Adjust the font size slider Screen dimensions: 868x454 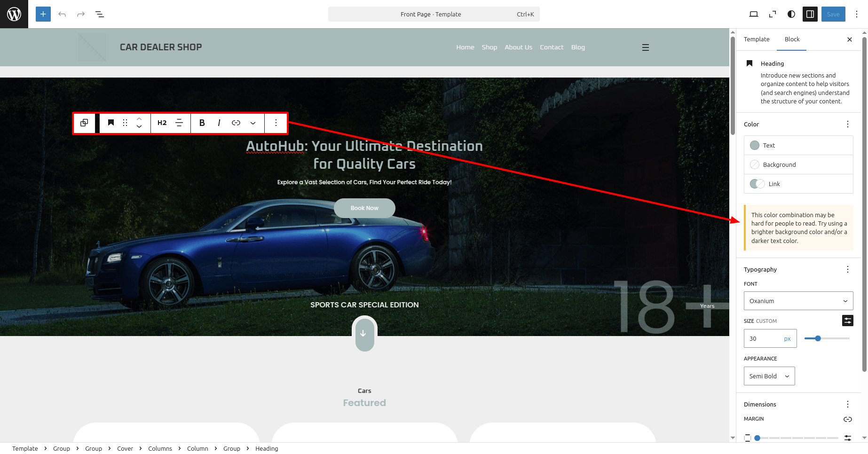tap(827, 338)
